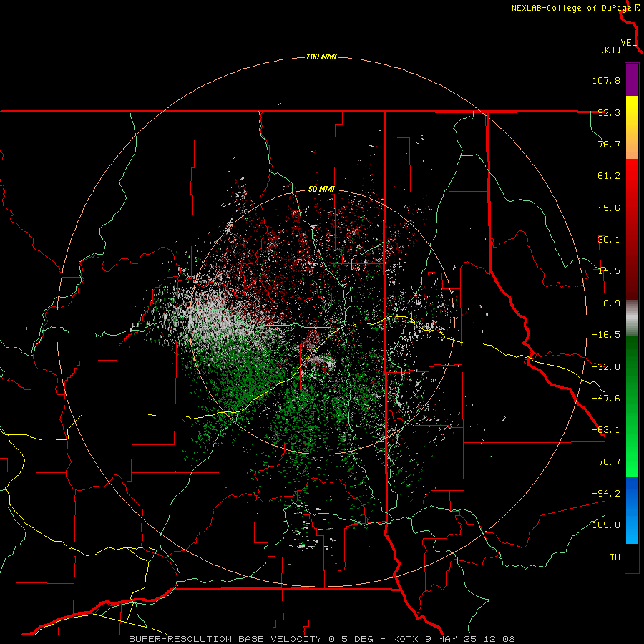This screenshot has height=644, width=644.
Task: Click the -16.5 legend value
Action: coord(606,335)
